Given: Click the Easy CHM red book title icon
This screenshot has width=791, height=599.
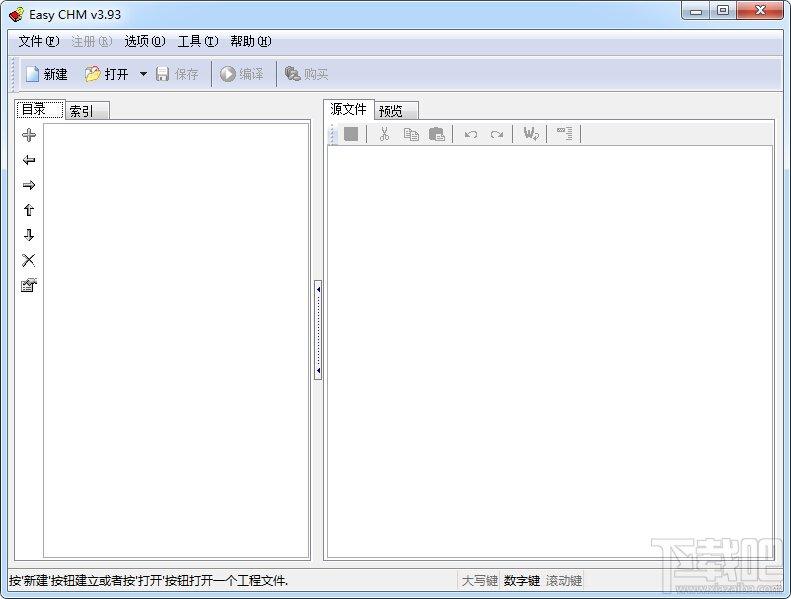Looking at the screenshot, I should coord(16,15).
